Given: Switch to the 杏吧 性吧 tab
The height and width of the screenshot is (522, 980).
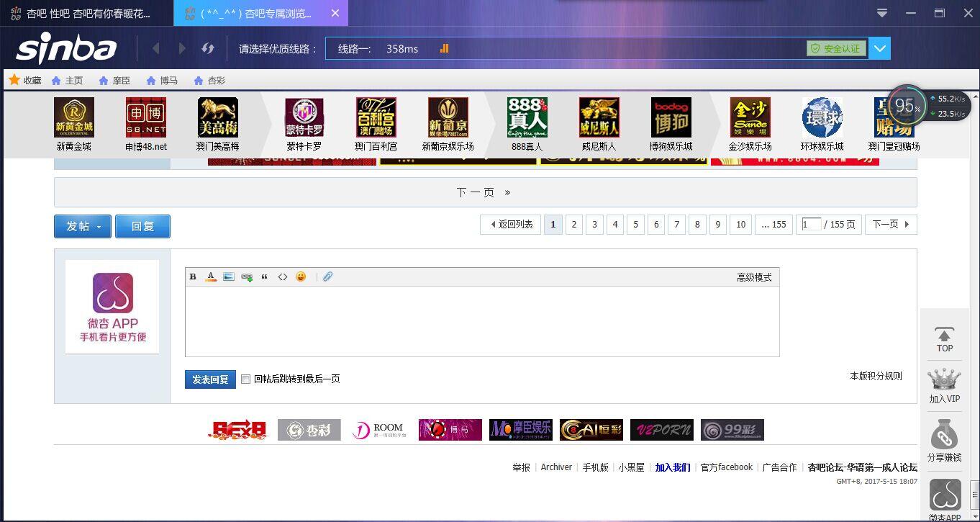Looking at the screenshot, I should (x=86, y=13).
